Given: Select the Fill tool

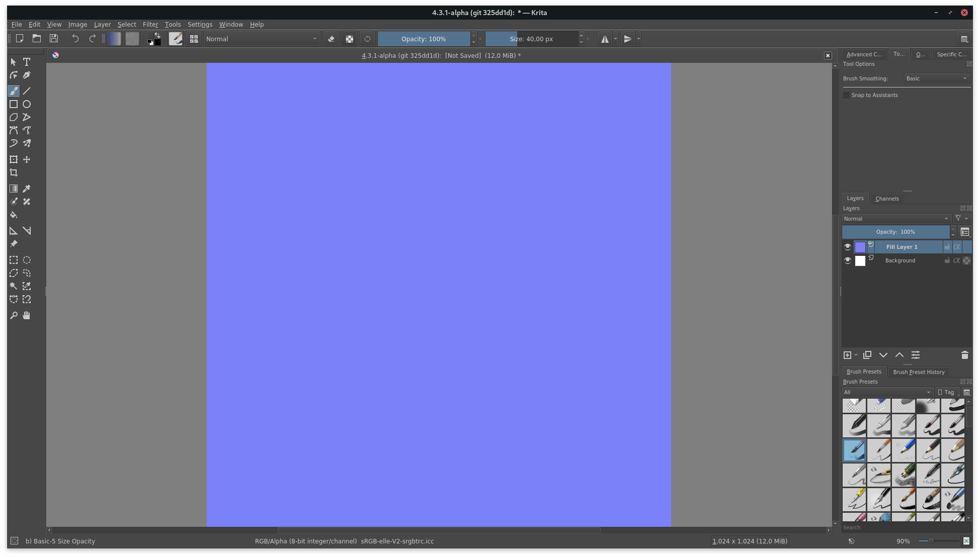Looking at the screenshot, I should point(14,215).
